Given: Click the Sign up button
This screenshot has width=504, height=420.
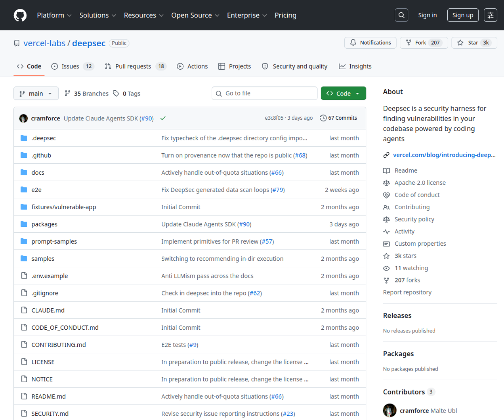Looking at the screenshot, I should (x=463, y=15).
